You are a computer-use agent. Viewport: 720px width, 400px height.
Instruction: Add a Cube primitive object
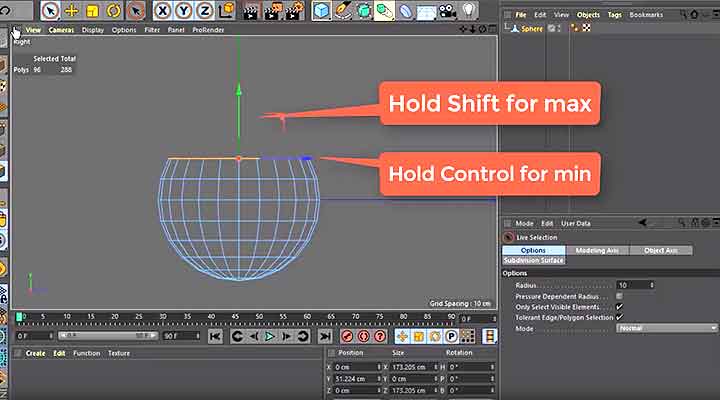pos(322,11)
